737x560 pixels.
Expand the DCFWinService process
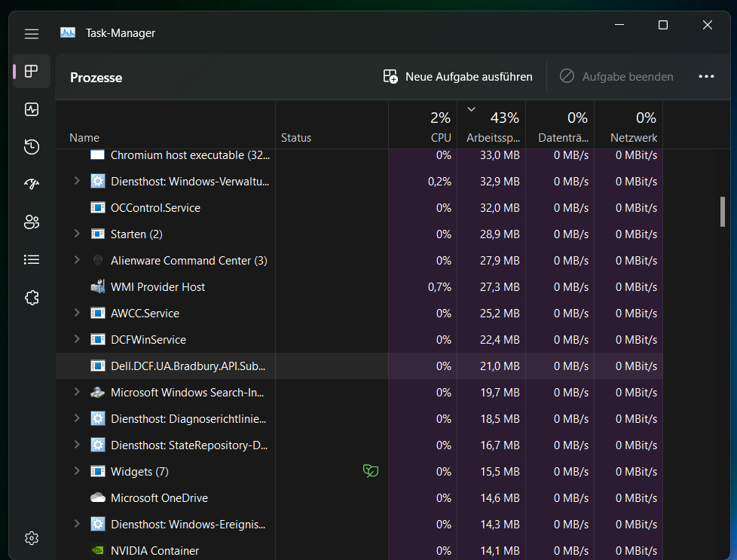click(77, 338)
